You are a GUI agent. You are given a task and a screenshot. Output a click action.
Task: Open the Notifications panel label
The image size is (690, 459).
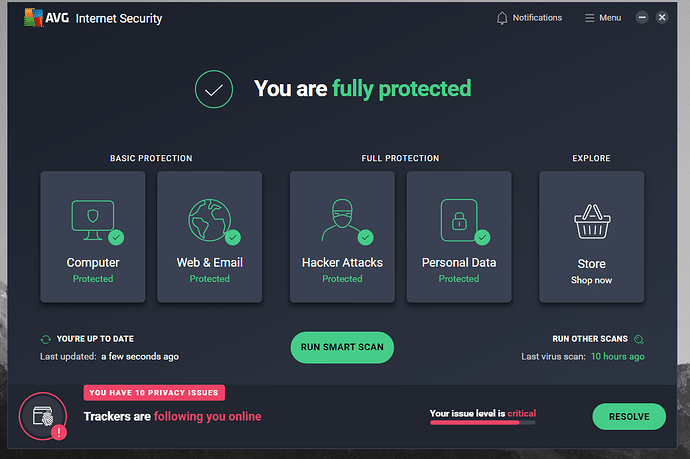[537, 18]
